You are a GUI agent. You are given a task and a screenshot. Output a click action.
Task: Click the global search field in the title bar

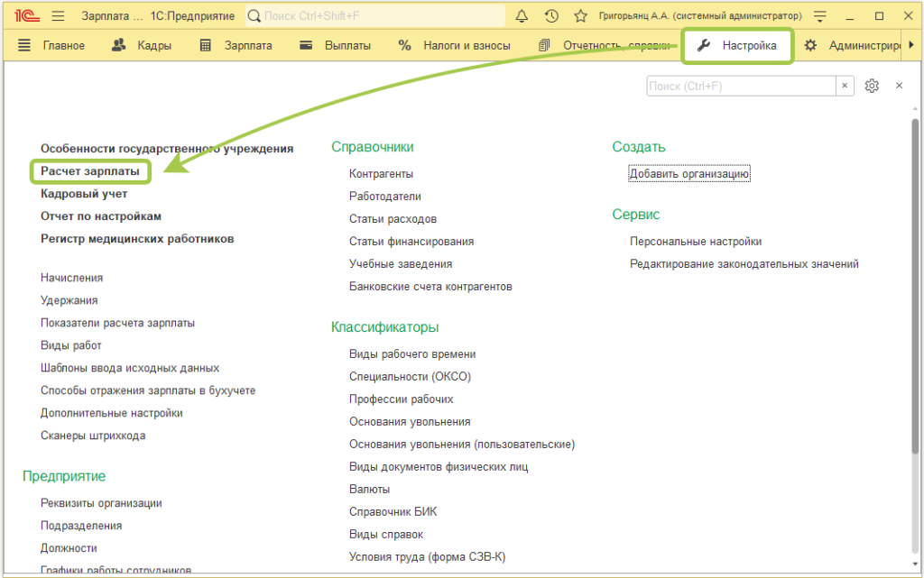[x=374, y=16]
